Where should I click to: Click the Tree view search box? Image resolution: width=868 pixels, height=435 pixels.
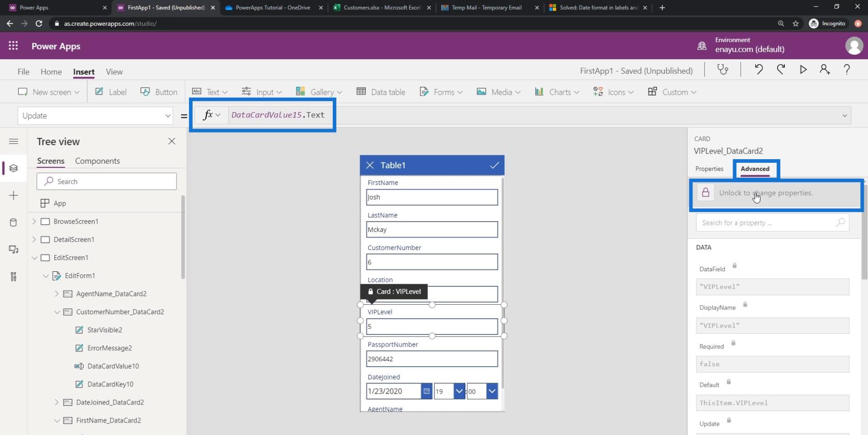(106, 181)
